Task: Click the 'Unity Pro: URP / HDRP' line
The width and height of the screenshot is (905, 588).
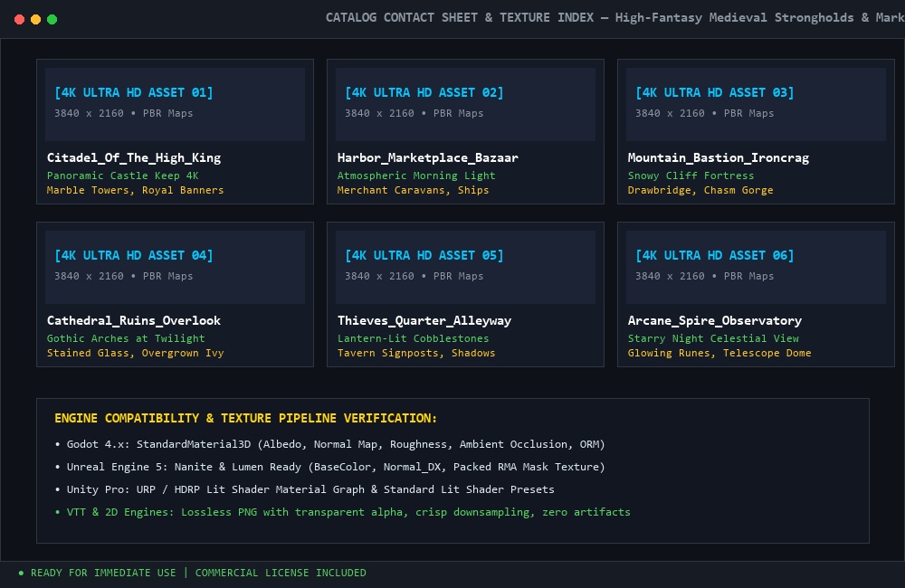Action: pyautogui.click(x=305, y=489)
